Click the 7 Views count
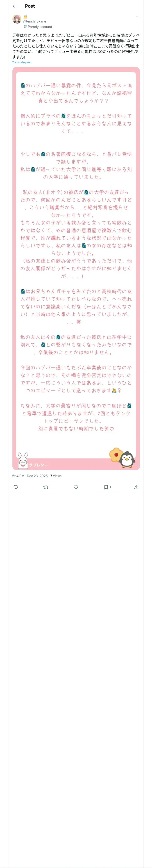Viewport: 152px width, 868px height. click(56, 476)
